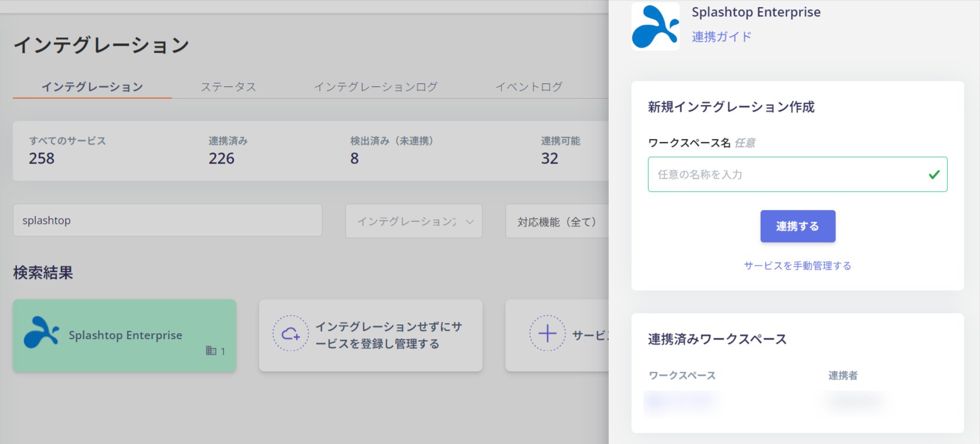Click the building icon on the Splashtop Enterprise card
This screenshot has width=980, height=444.
point(211,351)
